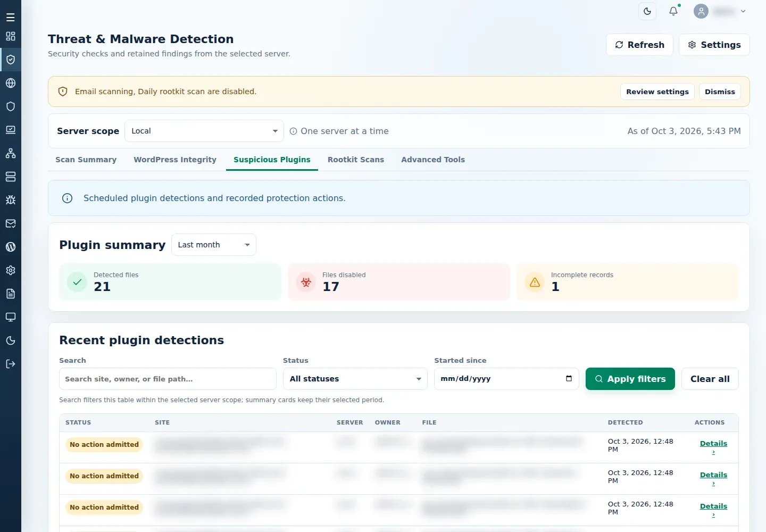Viewport: 766px width, 532px height.
Task: Dismiss the disabled scans warning
Action: [x=720, y=92]
